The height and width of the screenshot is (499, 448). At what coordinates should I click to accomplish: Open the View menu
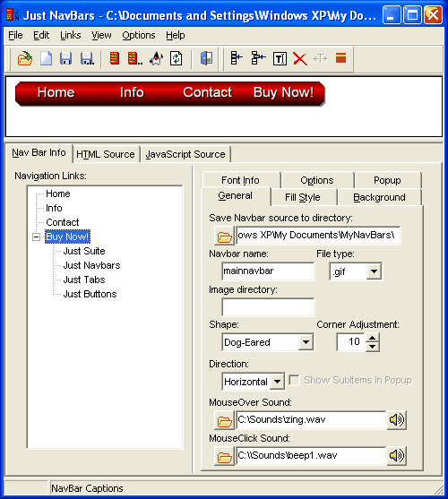coord(101,35)
